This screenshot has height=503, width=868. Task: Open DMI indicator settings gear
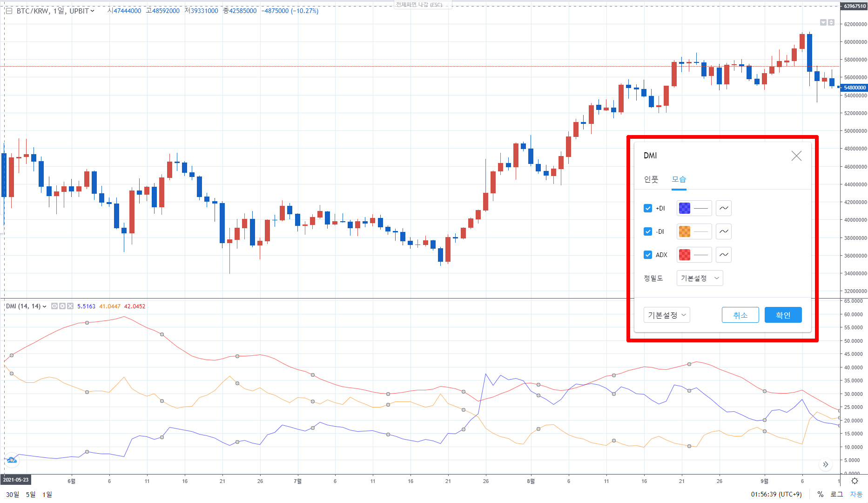[62, 306]
